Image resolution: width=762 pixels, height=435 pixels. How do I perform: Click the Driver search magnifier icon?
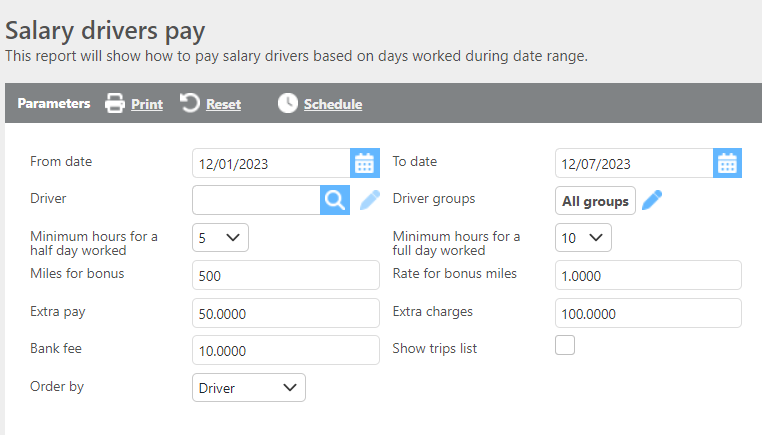pyautogui.click(x=334, y=200)
